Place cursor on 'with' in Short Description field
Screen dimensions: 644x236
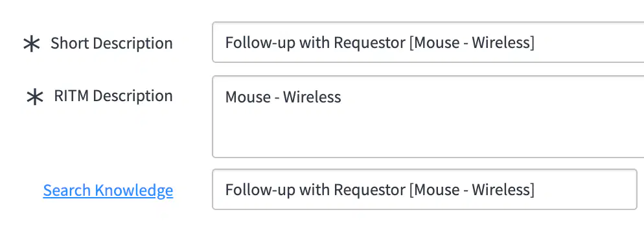pos(315,43)
